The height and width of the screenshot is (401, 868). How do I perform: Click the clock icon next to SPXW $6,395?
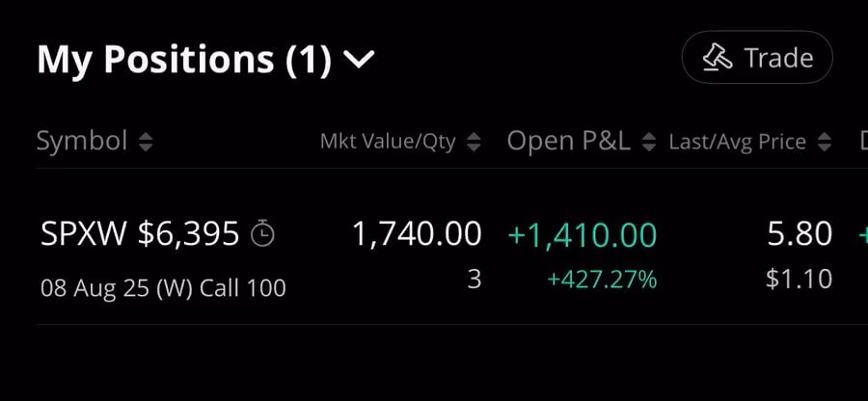tap(262, 233)
